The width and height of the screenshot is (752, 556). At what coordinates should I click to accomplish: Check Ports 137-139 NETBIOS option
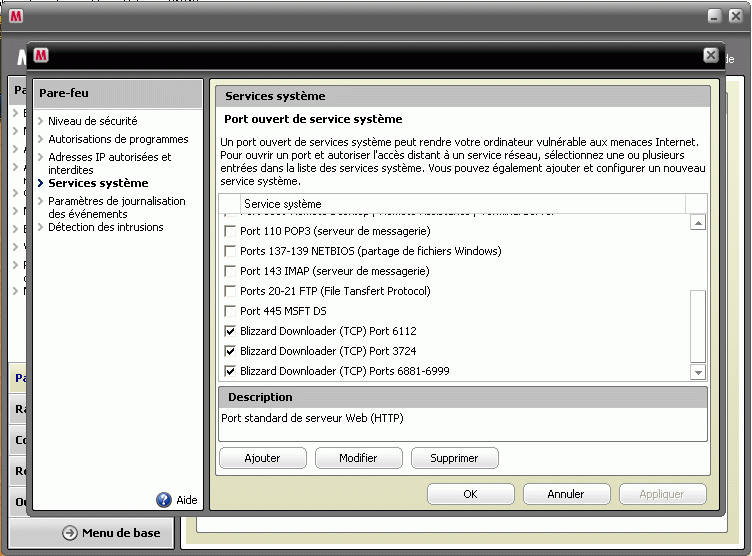point(231,251)
